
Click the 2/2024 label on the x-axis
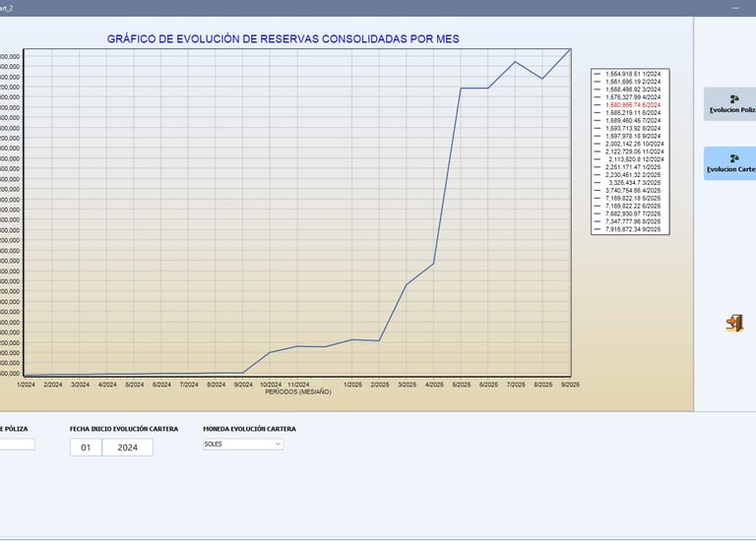[x=53, y=385]
